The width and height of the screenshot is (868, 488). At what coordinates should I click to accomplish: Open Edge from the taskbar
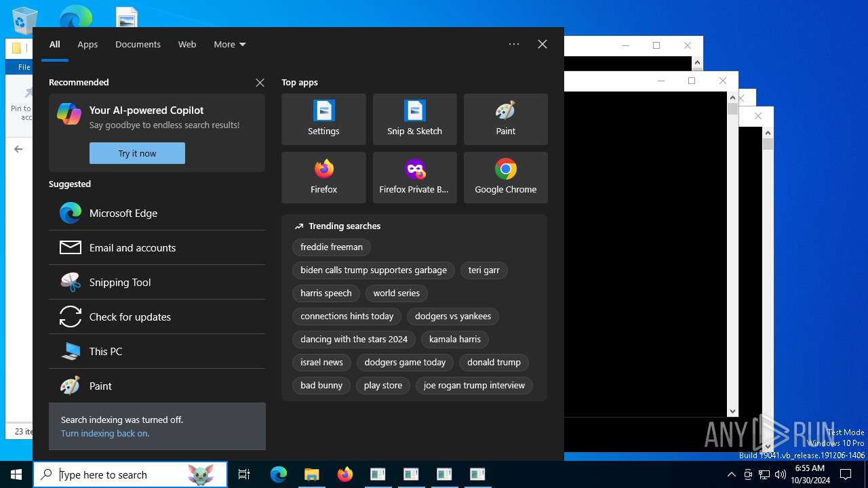[x=279, y=474]
